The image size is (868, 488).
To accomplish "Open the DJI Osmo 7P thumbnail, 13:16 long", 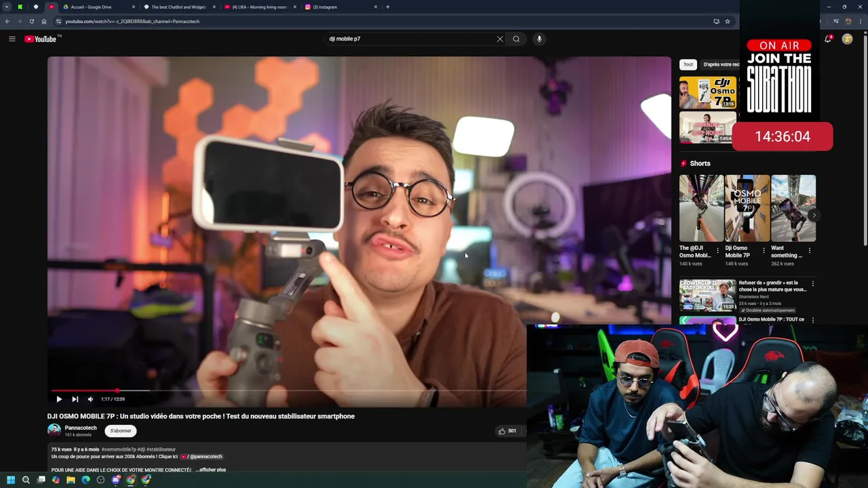I will tap(708, 92).
